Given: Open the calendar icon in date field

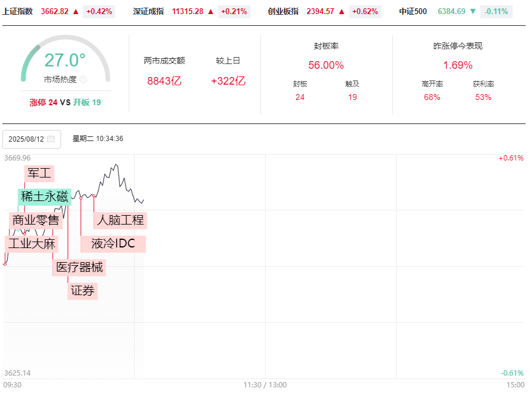Looking at the screenshot, I should (51, 139).
